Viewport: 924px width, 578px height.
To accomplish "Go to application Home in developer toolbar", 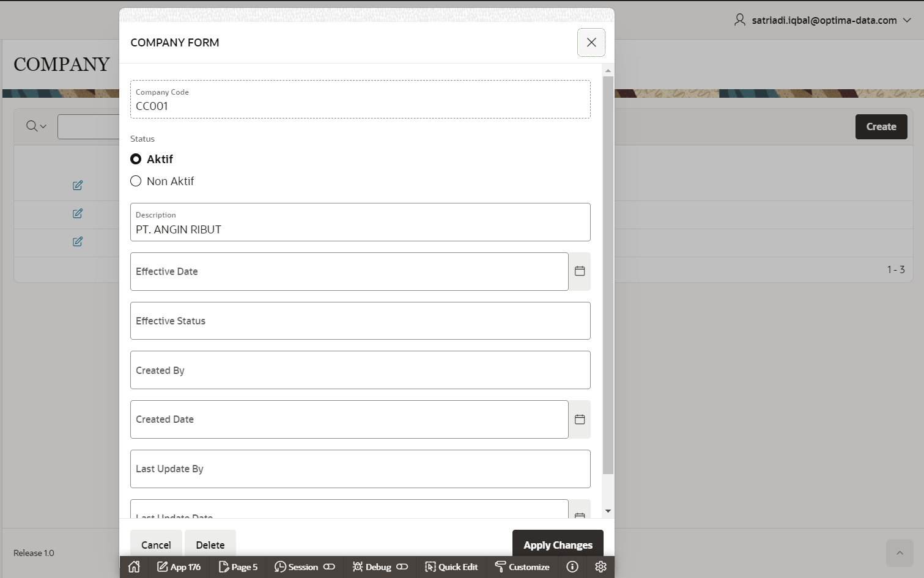I will (x=134, y=567).
